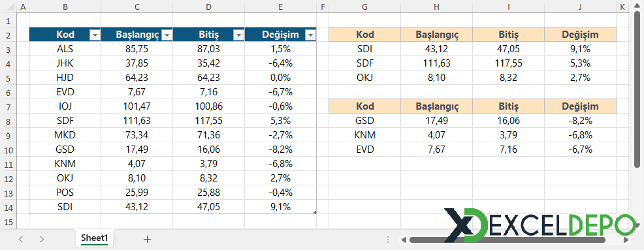Select GSD in the bottom right table
Image resolution: width=644 pixels, height=250 pixels.
click(364, 121)
